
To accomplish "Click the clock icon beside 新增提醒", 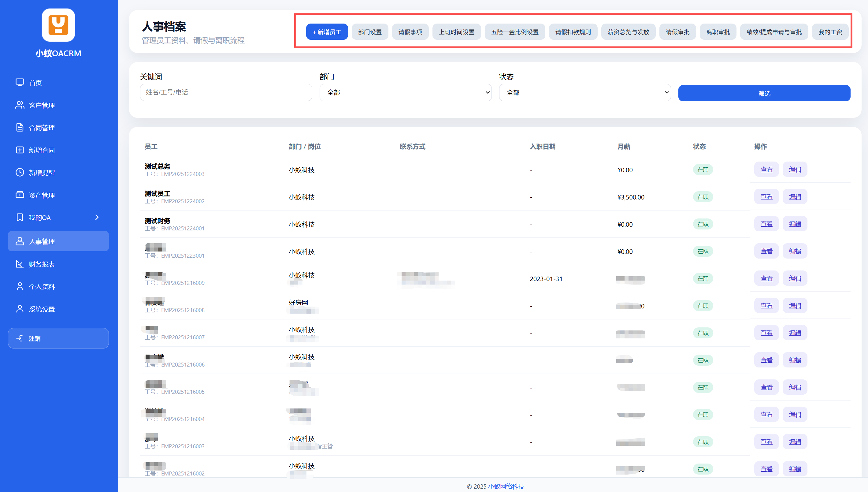I will pyautogui.click(x=20, y=172).
